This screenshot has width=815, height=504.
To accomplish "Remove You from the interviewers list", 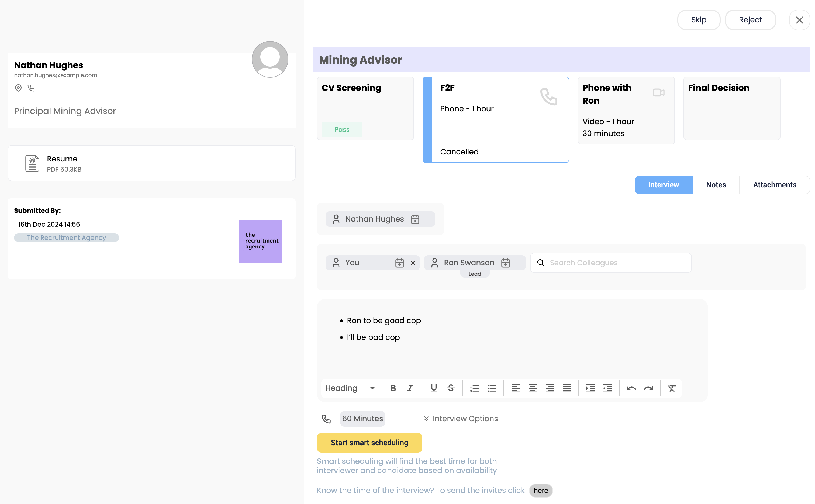I will click(413, 263).
